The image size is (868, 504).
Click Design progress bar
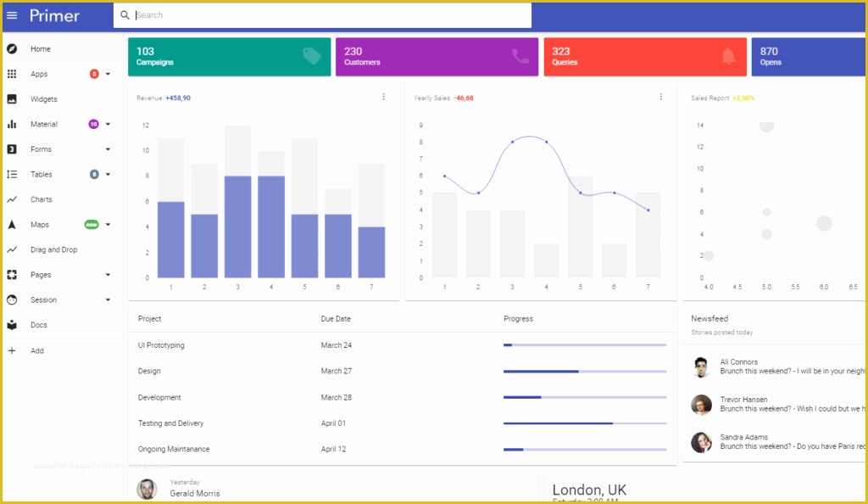click(x=585, y=371)
